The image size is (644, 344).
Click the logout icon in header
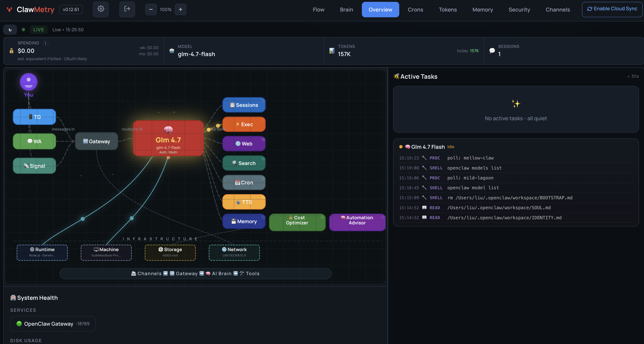click(127, 9)
